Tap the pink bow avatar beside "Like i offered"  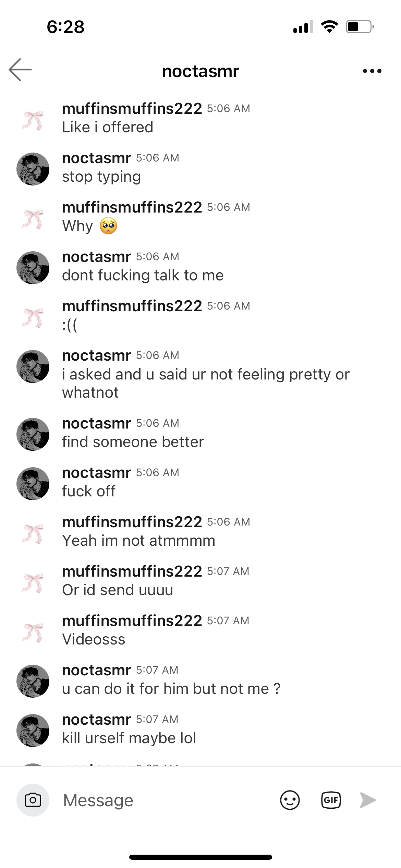(33, 120)
